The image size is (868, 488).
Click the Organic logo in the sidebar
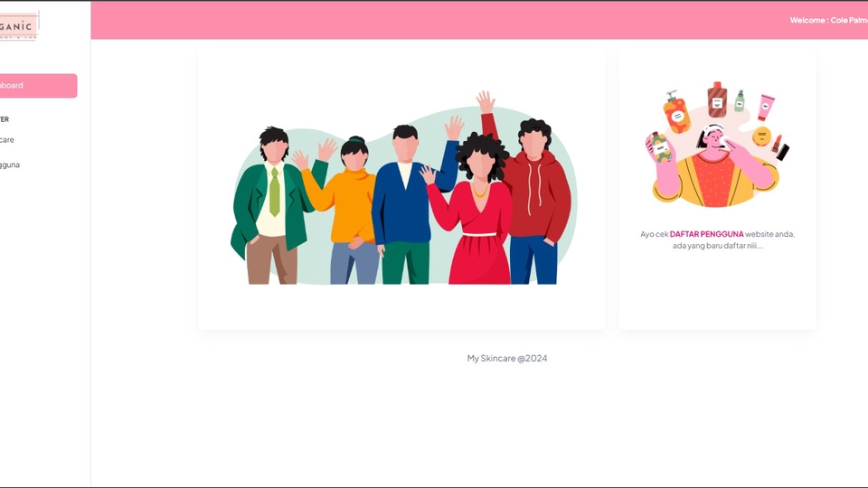[18, 26]
